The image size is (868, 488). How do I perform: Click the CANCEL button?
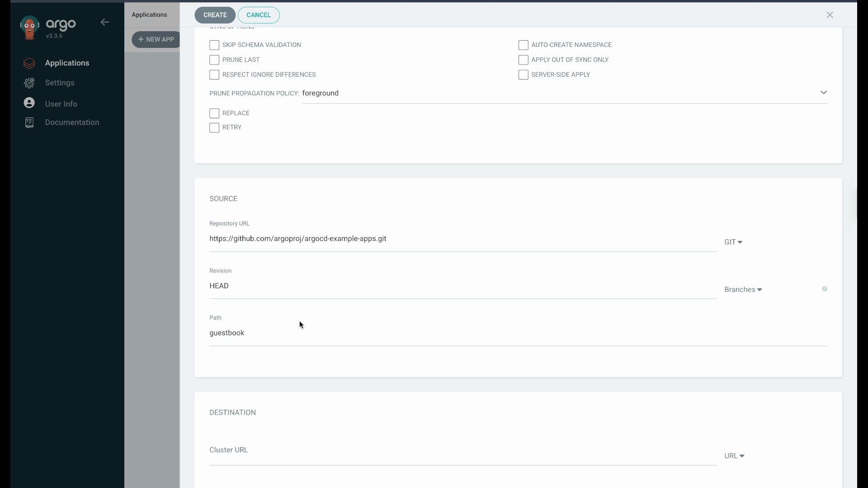click(x=259, y=15)
